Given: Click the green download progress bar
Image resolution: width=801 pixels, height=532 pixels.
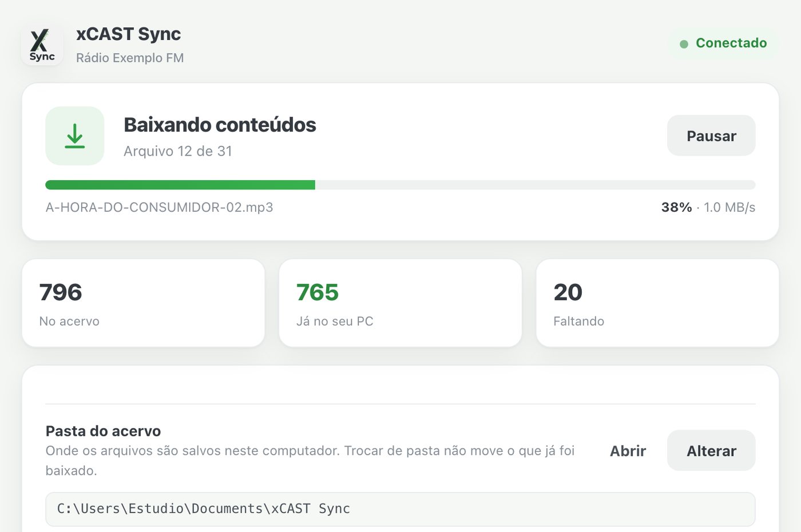Looking at the screenshot, I should click(400, 185).
